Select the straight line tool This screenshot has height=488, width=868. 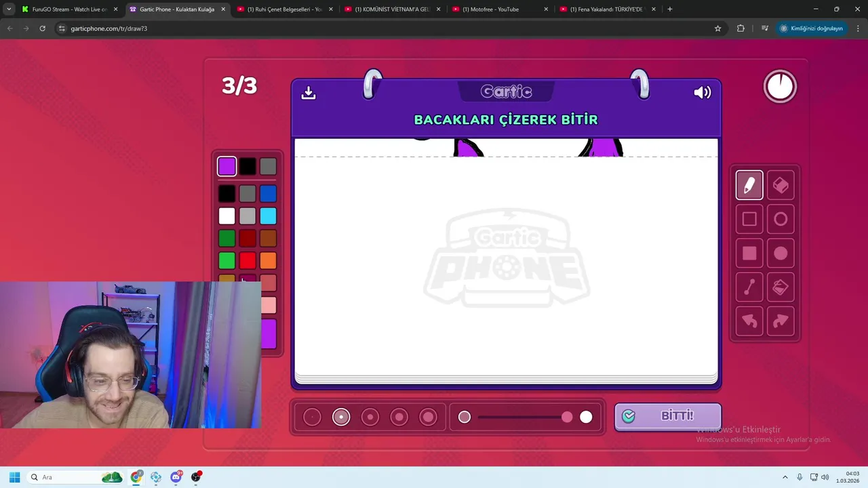[749, 287]
